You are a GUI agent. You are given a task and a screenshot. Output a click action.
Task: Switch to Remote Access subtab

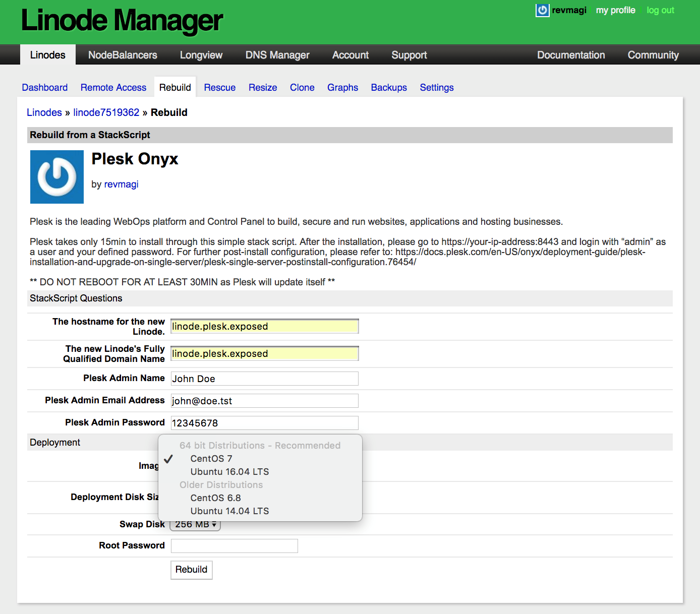coord(113,87)
